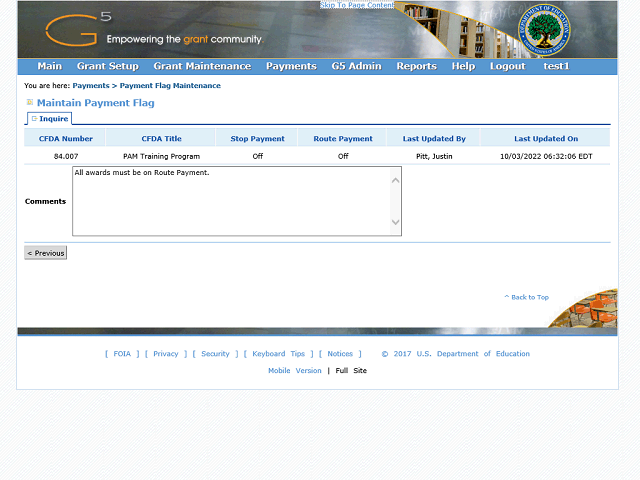Click the Last Updated By column header

434,139
